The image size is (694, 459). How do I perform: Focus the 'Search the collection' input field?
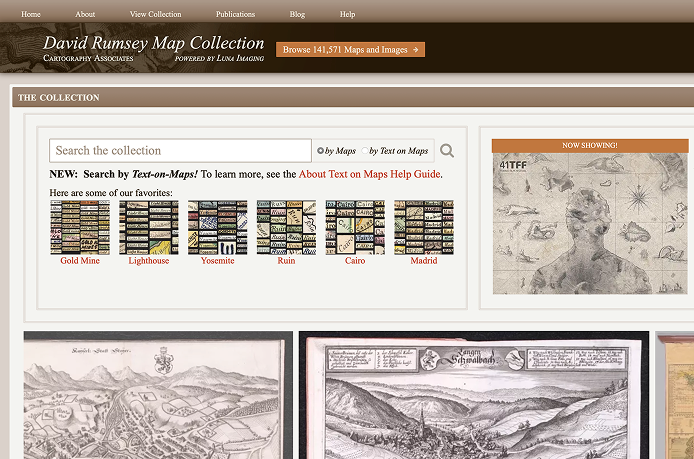pos(181,150)
